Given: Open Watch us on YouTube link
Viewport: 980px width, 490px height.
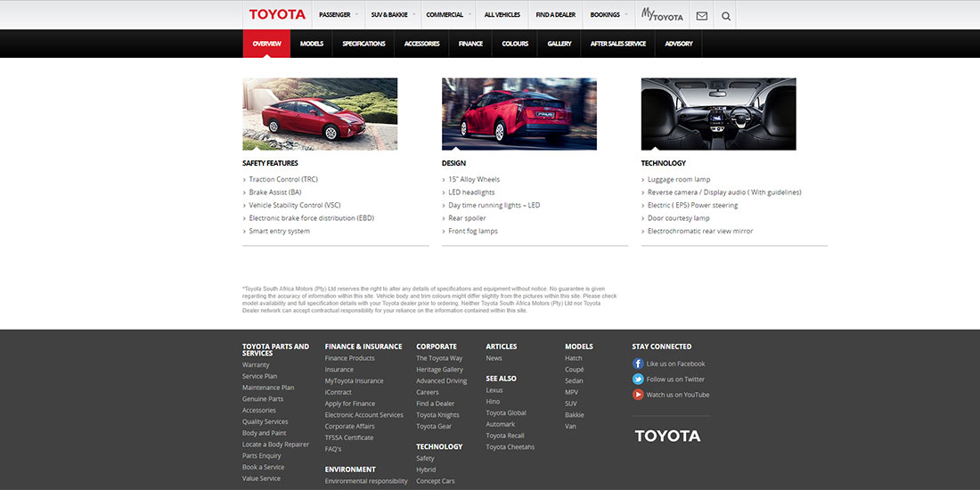Looking at the screenshot, I should click(x=677, y=395).
